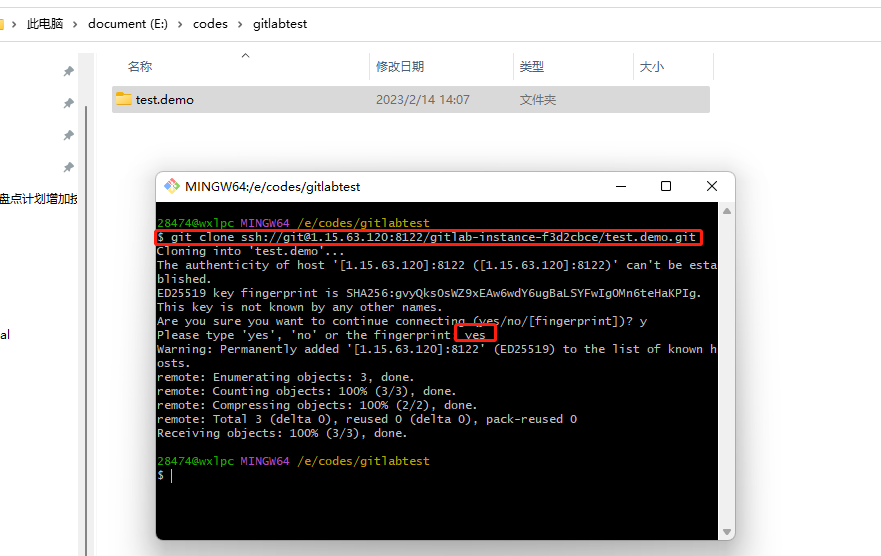Click the 'Are you sure you want to continue' line
This screenshot has width=881, height=556.
(x=402, y=321)
